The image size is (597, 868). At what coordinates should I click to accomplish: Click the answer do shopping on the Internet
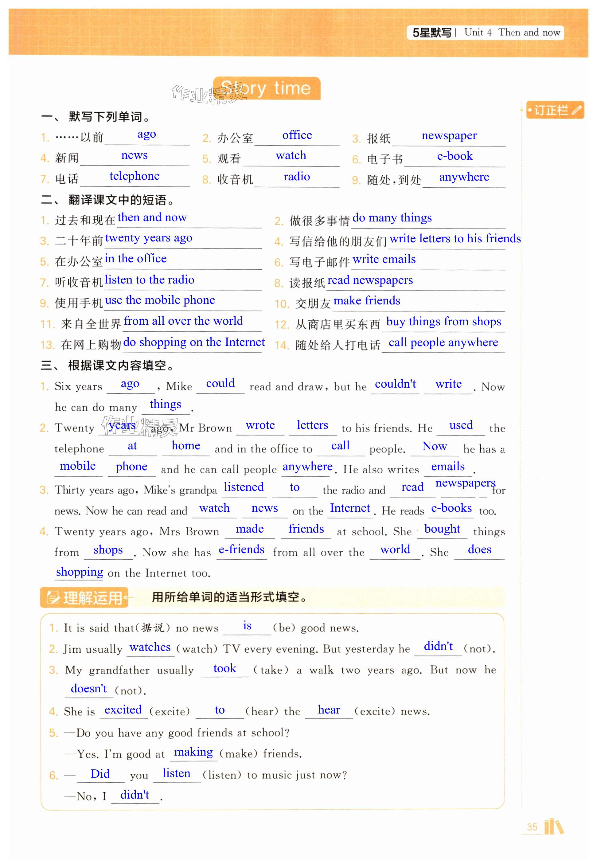click(x=194, y=342)
